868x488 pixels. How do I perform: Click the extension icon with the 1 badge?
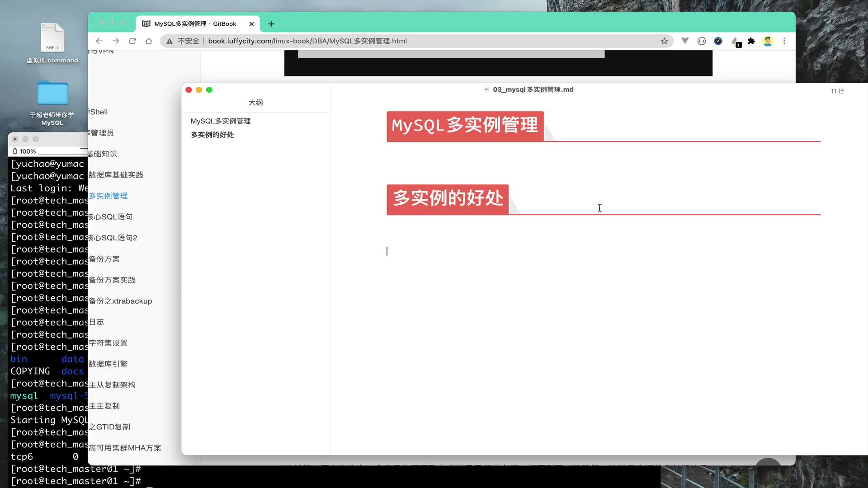[736, 42]
